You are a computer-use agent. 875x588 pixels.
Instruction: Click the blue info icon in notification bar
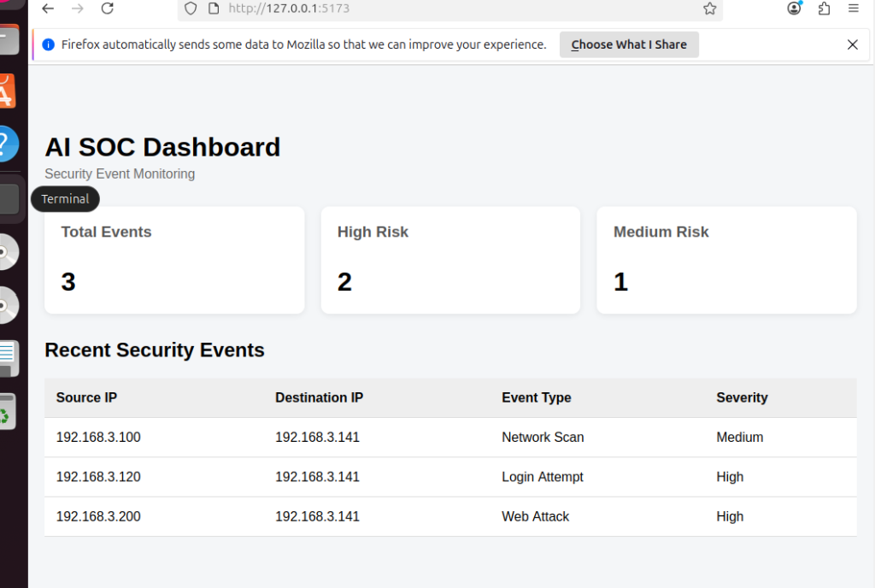pyautogui.click(x=49, y=44)
